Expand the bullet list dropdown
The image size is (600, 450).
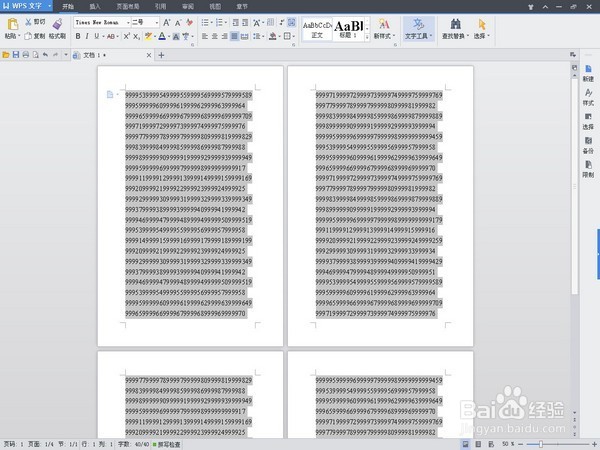pyautogui.click(x=212, y=23)
